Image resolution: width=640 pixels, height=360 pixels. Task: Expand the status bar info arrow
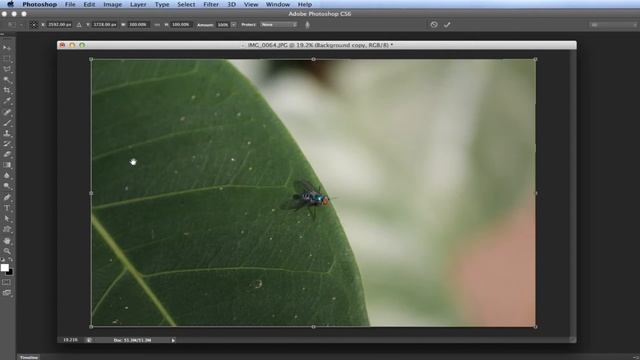(173, 340)
